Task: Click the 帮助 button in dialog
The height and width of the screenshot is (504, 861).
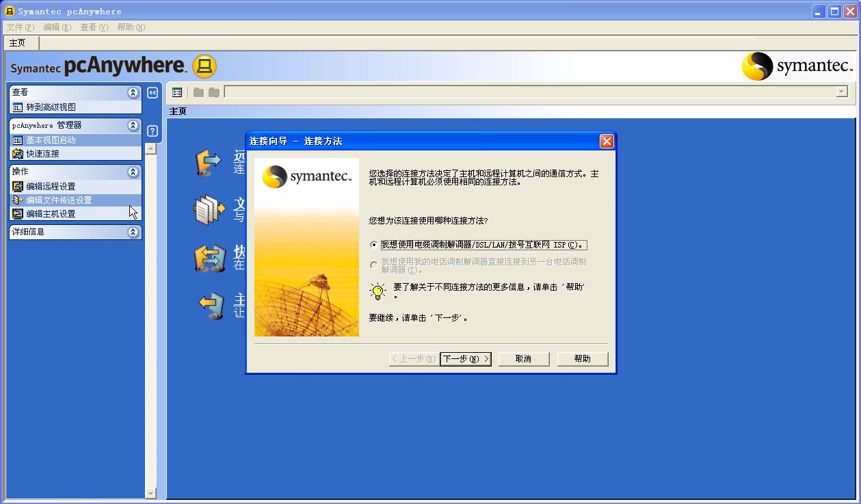Action: coord(583,359)
